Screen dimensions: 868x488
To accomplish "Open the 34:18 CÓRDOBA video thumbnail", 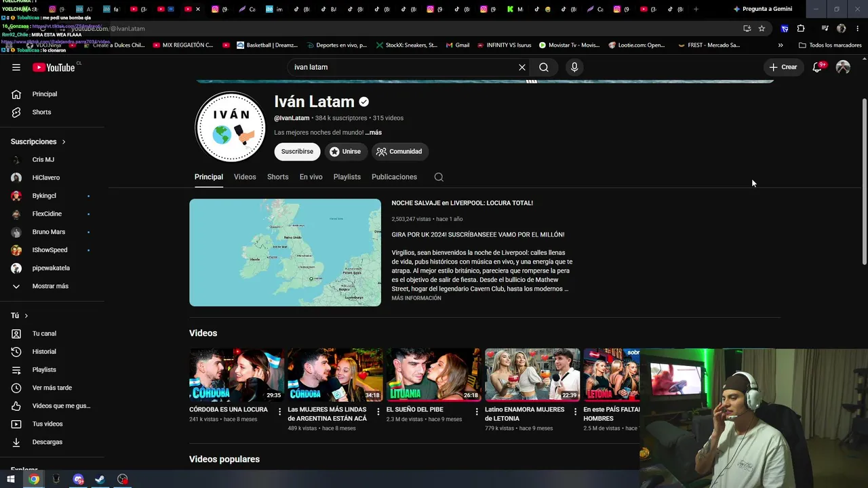I will click(x=335, y=375).
